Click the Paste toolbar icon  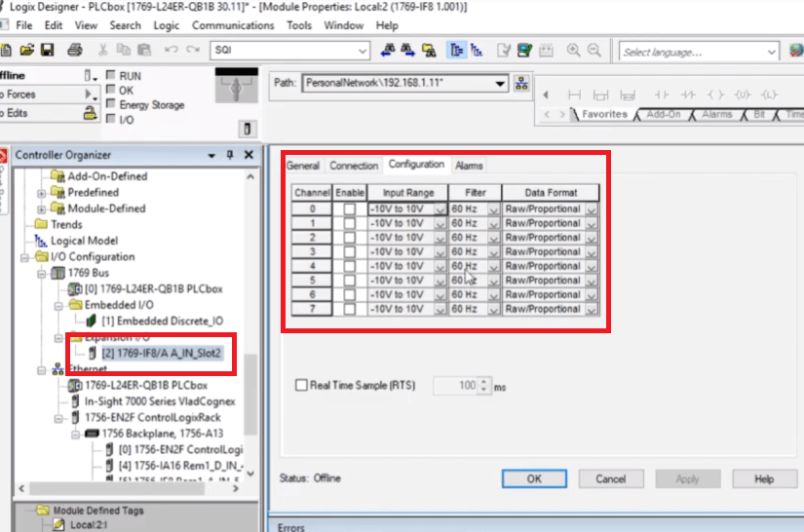[144, 50]
